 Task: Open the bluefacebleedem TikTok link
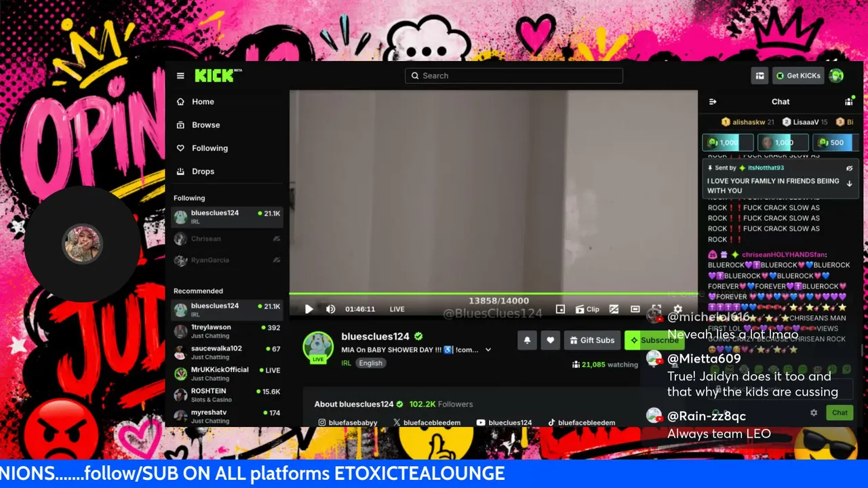pos(581,423)
